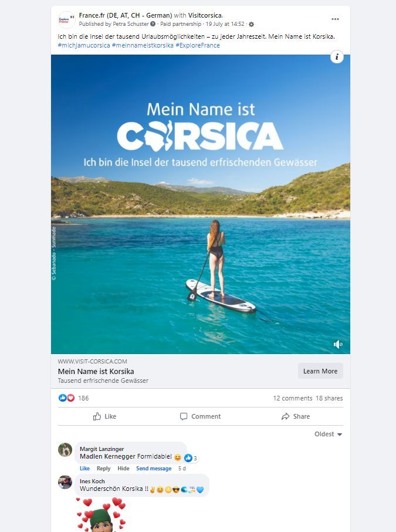Click the info icon on the video
This screenshot has height=532, width=396.
pyautogui.click(x=337, y=57)
